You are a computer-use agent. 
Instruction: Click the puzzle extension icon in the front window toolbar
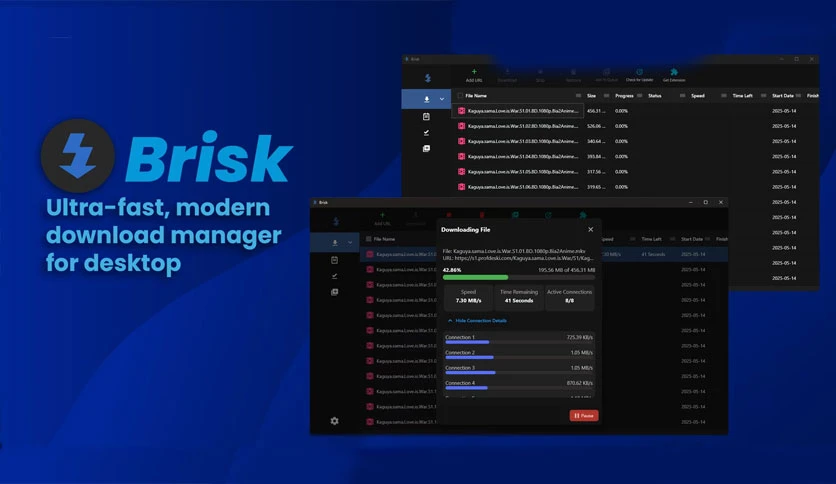583,215
